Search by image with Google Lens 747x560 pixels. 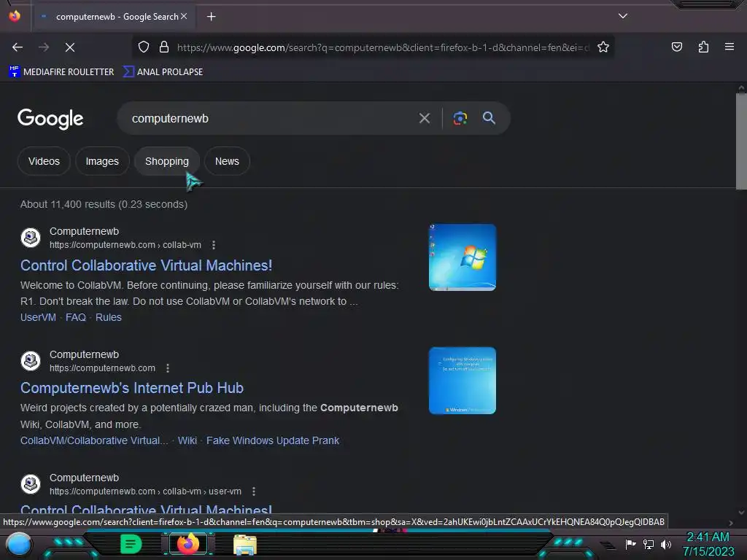pyautogui.click(x=460, y=118)
